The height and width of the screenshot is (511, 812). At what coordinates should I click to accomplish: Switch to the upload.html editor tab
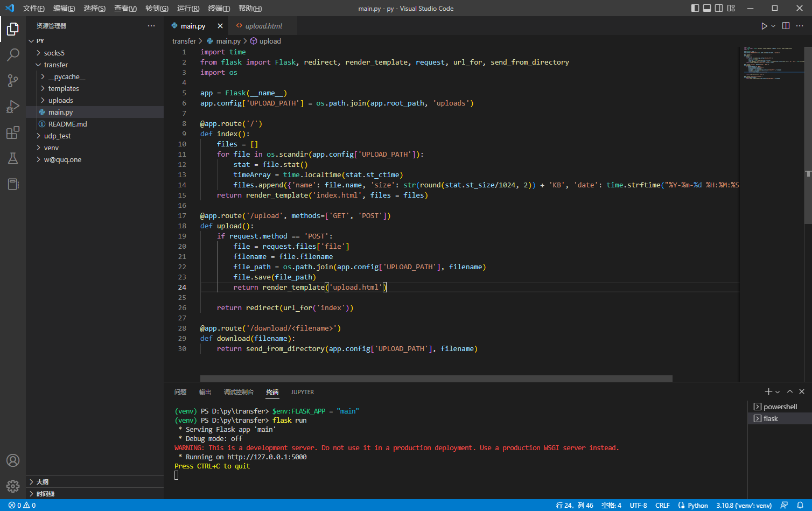tap(263, 26)
